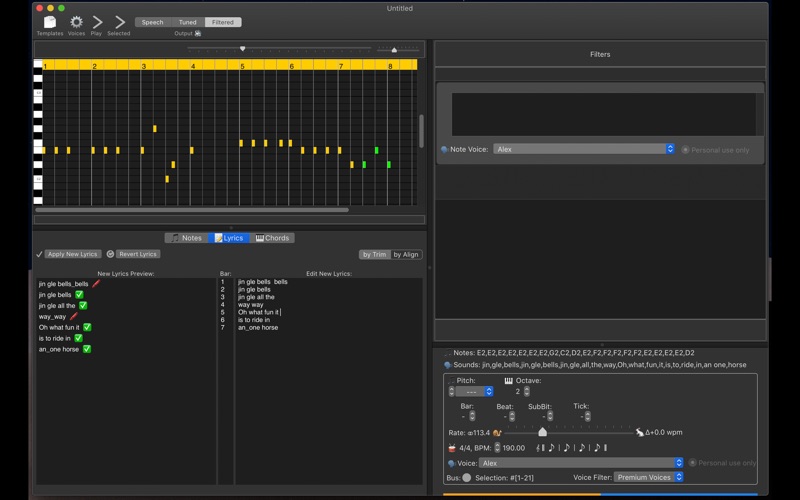Viewport: 800px width, 500px height.
Task: Click the green note at bar 8
Action: (389, 164)
